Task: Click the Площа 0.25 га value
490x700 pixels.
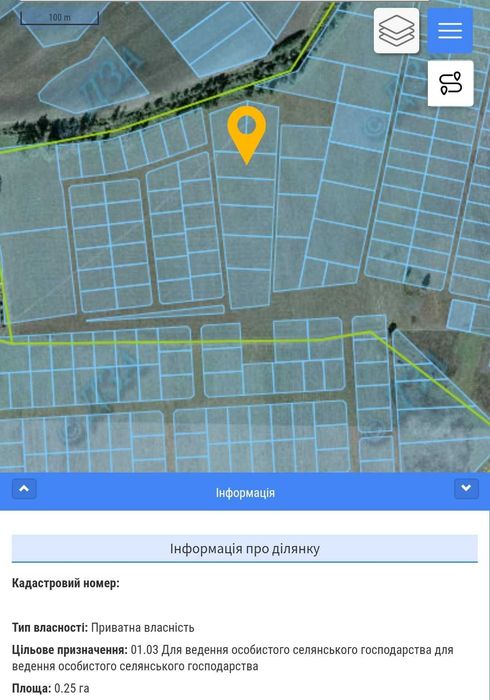Action: pos(72,688)
